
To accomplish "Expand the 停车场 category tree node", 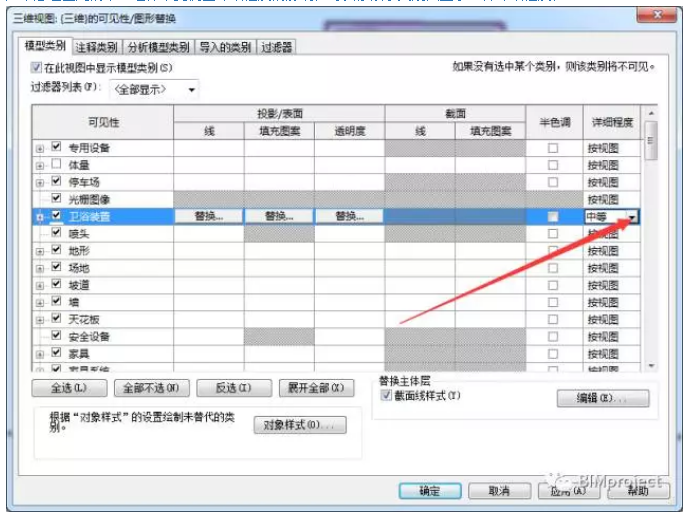I will point(40,182).
